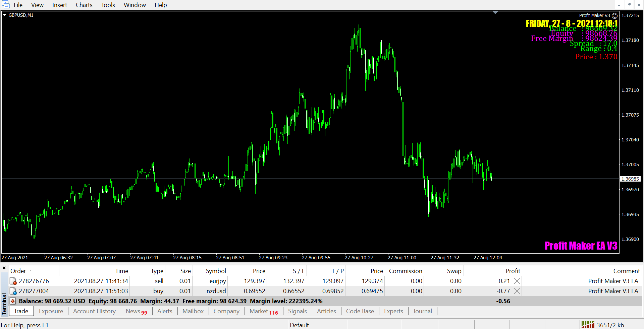
Task: Click the Profit Maker V3 smiley icon
Action: click(x=614, y=16)
